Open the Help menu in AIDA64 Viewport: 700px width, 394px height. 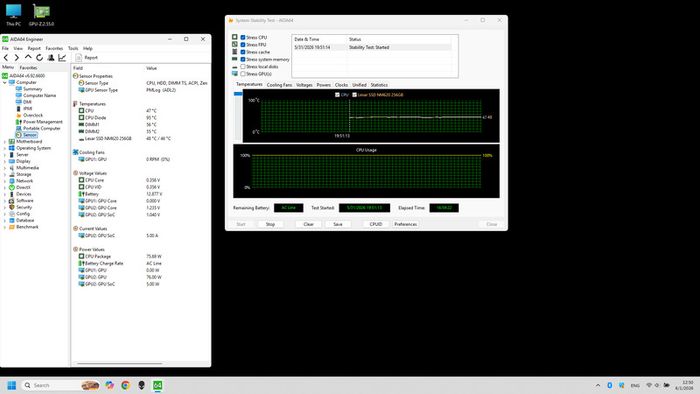[88, 48]
